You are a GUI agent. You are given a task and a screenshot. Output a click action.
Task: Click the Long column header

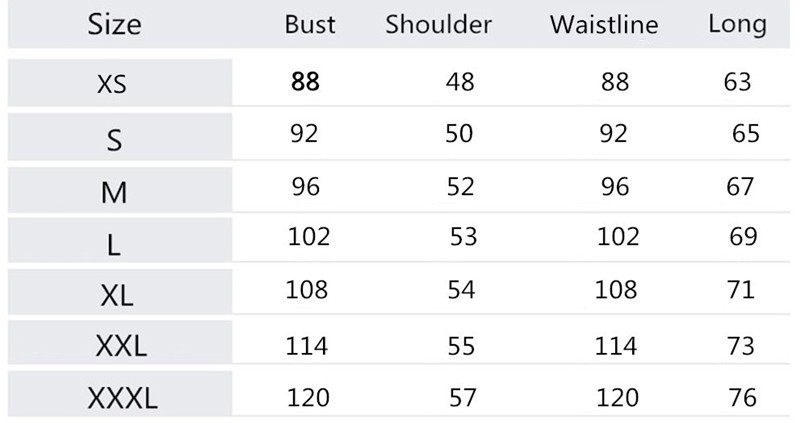[x=737, y=24]
